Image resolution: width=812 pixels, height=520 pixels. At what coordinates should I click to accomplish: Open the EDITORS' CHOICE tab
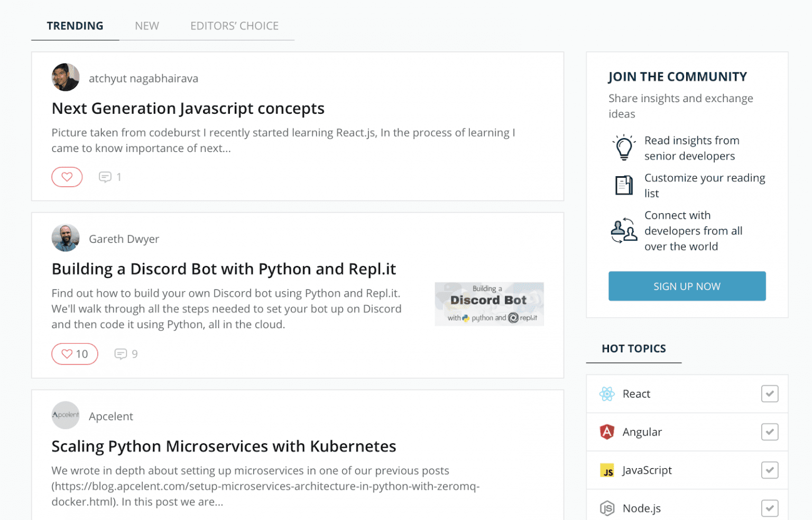click(234, 25)
